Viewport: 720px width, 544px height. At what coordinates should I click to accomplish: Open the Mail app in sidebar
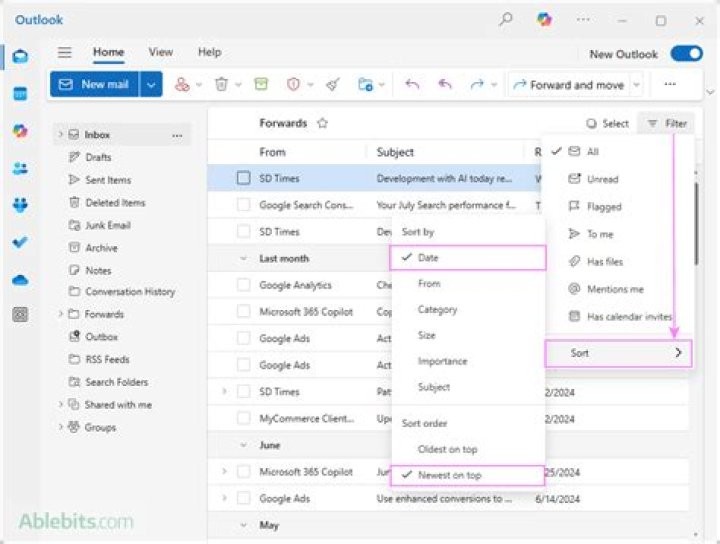point(20,57)
